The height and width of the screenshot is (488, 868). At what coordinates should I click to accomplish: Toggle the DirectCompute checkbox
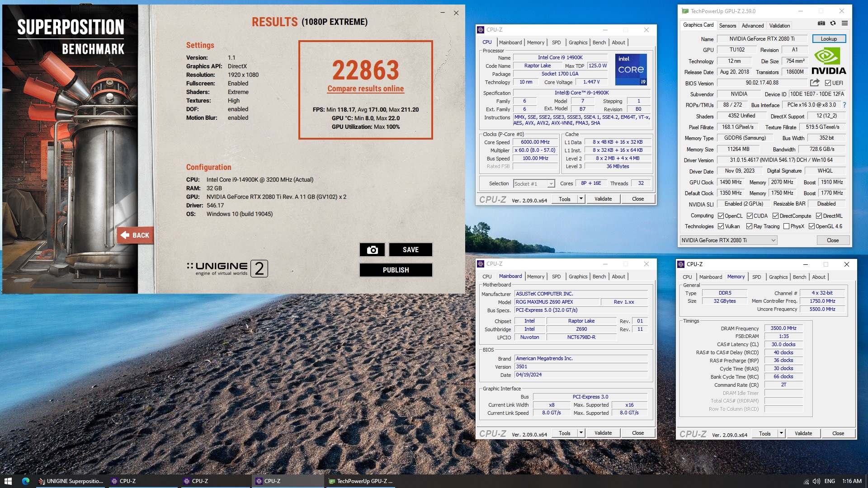[775, 216]
